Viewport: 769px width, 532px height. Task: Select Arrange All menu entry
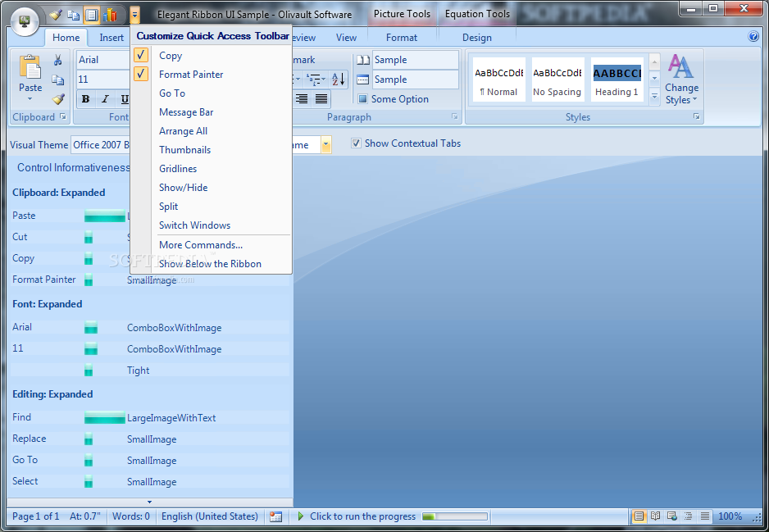point(183,131)
